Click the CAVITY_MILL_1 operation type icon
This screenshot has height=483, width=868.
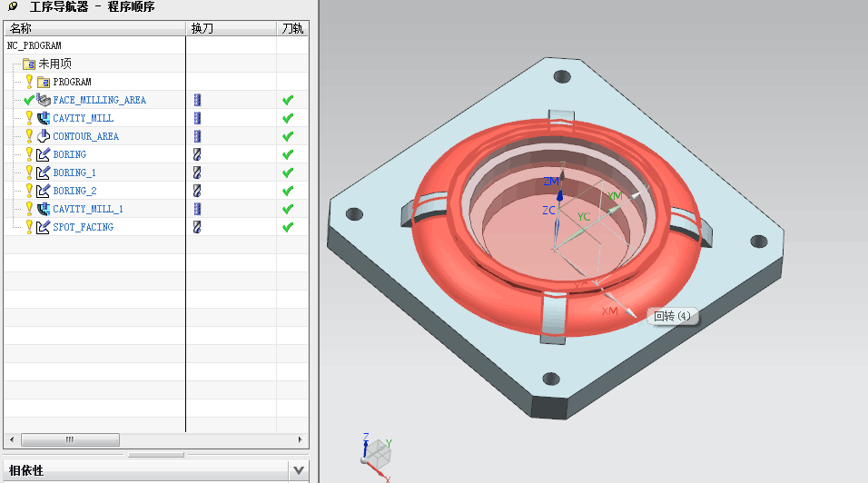click(44, 209)
